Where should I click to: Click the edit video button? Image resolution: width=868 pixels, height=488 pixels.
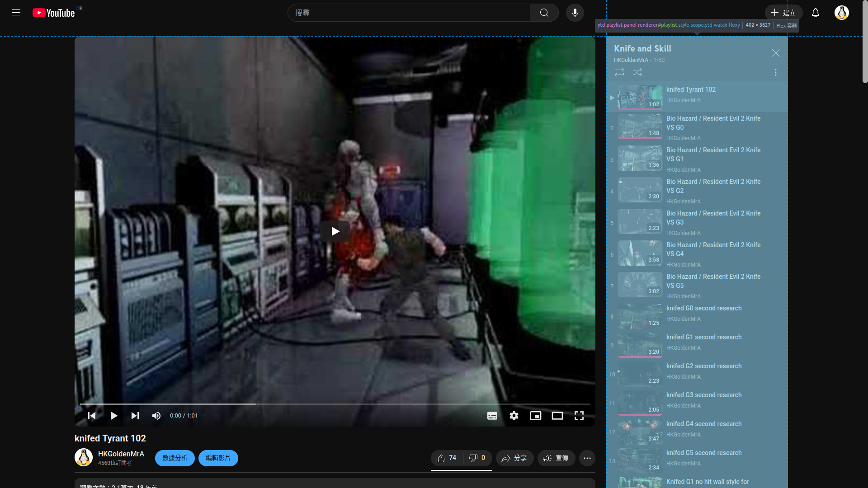pyautogui.click(x=218, y=458)
